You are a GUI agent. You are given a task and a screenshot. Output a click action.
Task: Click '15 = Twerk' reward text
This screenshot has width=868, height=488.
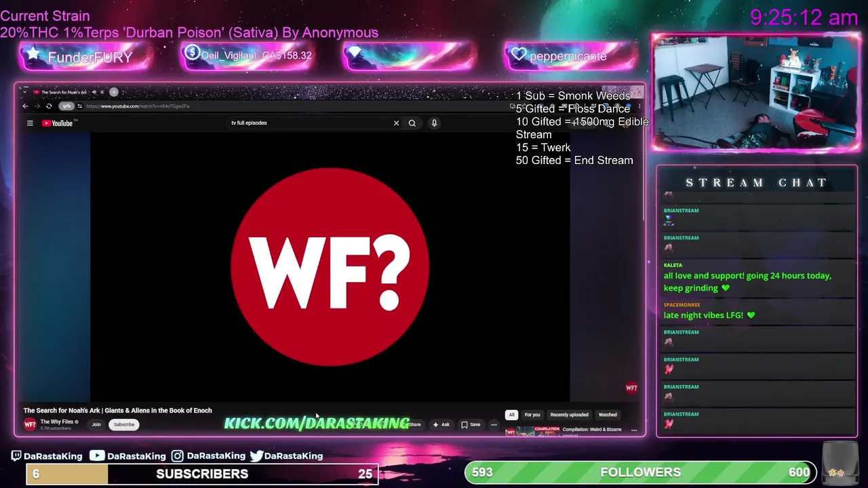[x=543, y=148]
